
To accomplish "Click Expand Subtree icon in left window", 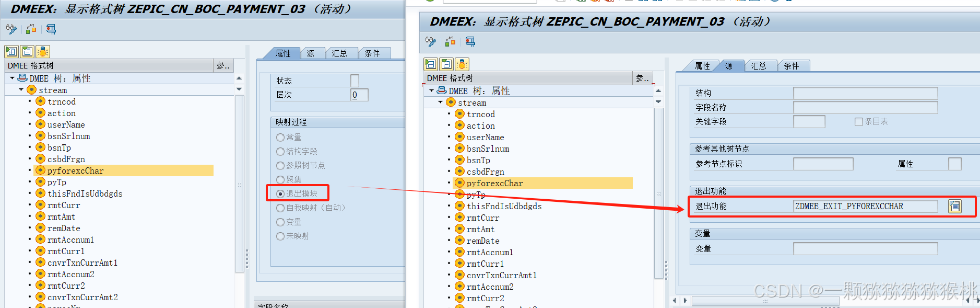I will 11,51.
